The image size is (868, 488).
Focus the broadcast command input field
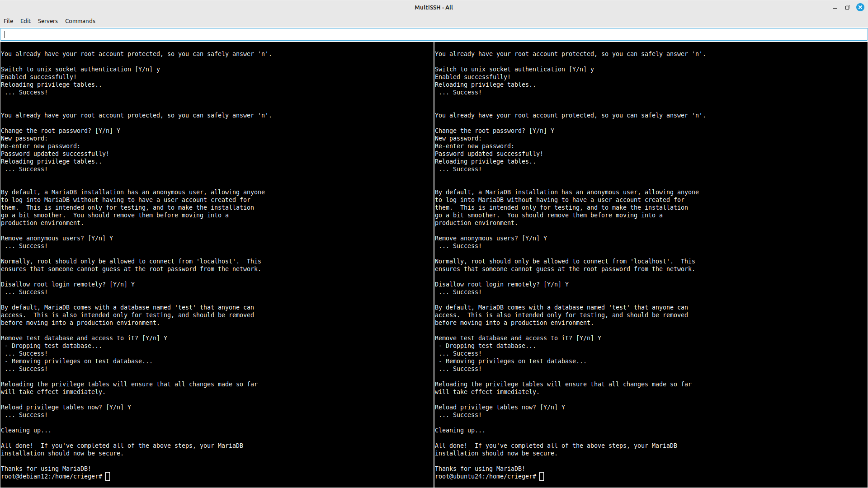pos(434,34)
